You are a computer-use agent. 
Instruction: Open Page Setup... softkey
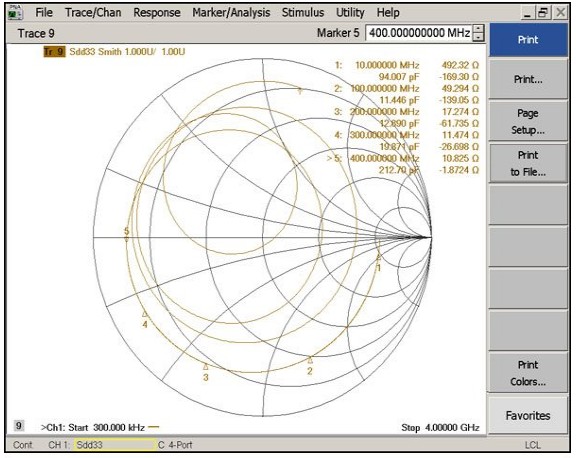pyautogui.click(x=528, y=121)
